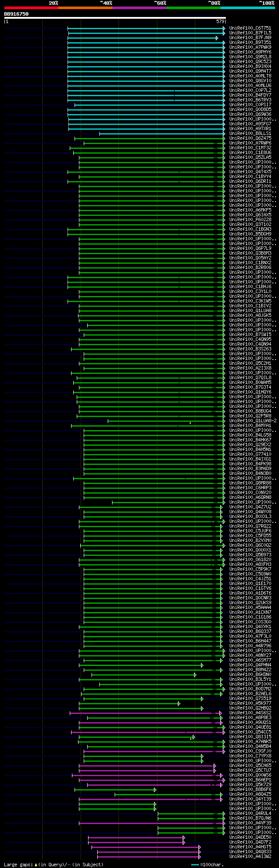Open hit UniRef100_B8LLS1
Image resolution: width=279 pixels, height=868 pixels.
[x=250, y=134]
